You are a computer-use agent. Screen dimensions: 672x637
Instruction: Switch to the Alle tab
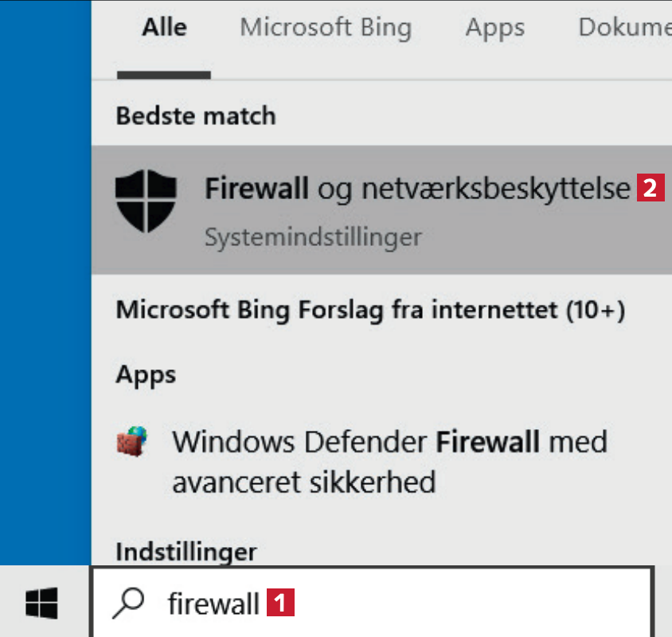point(164,28)
